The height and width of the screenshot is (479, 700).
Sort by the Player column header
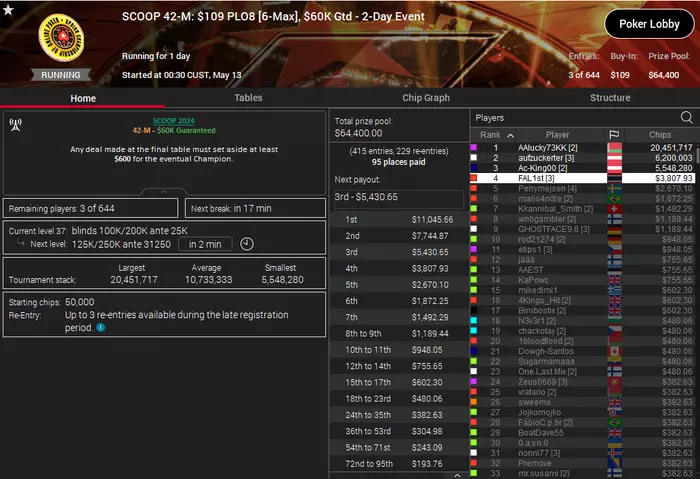click(557, 135)
